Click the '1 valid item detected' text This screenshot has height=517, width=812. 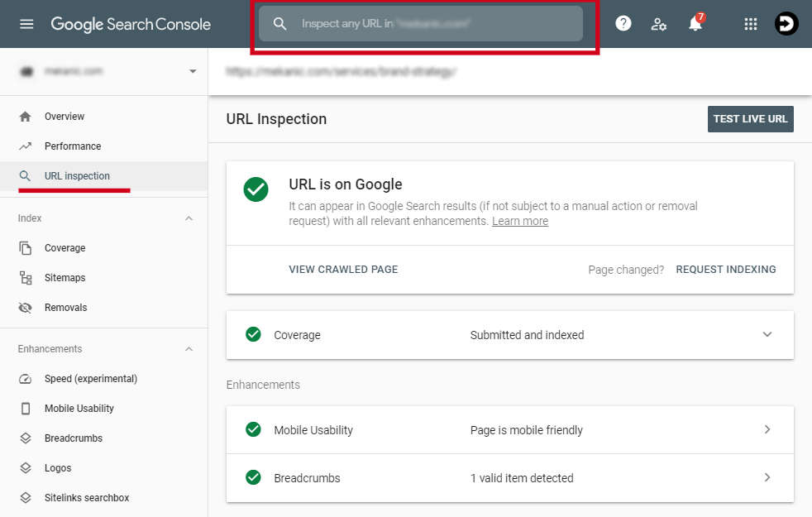(x=522, y=478)
